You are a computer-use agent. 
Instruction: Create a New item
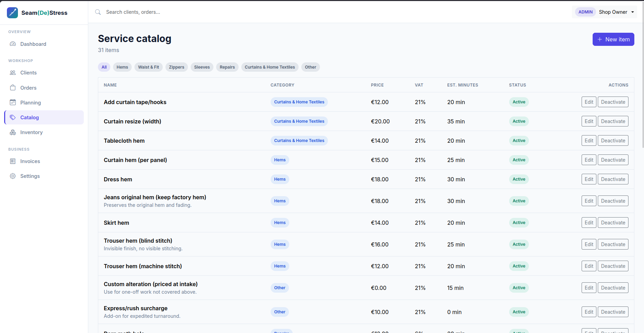(x=613, y=39)
